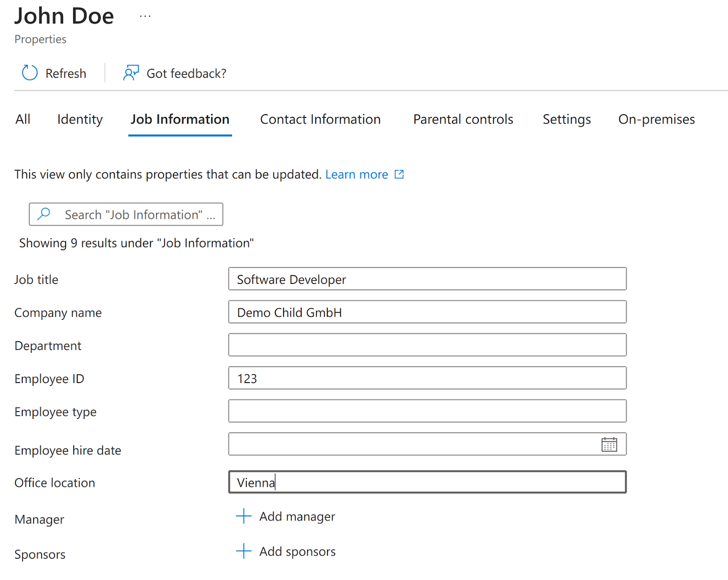Click the Employee hire date input field
This screenshot has height=580, width=728.
(x=427, y=444)
